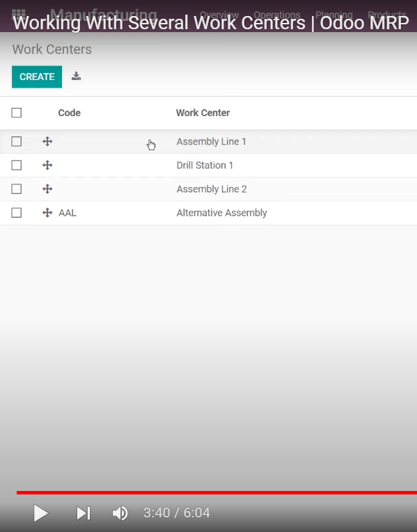Open the Assembly Line 1 record
417x532 pixels.
[x=211, y=141]
